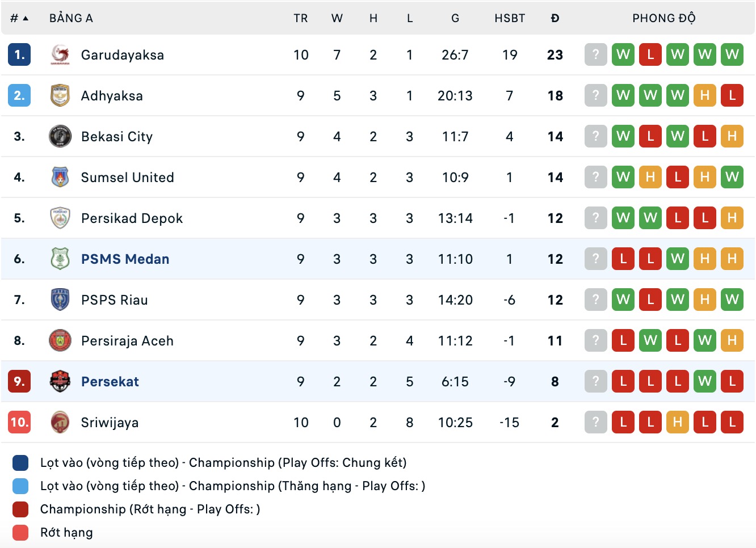
Task: Click the Bekasi City club badge
Action: click(x=60, y=137)
